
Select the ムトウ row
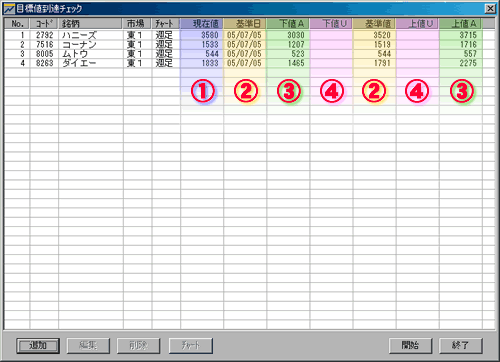click(x=243, y=54)
